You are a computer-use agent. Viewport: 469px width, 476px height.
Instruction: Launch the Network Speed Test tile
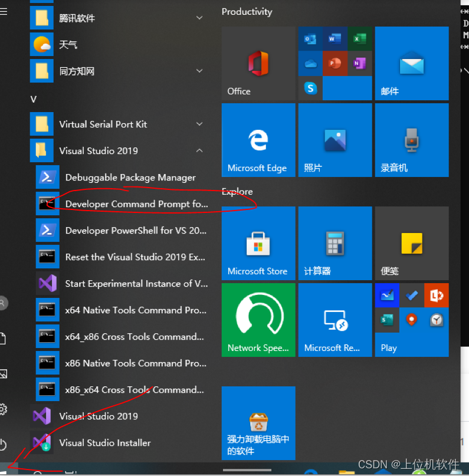258,320
